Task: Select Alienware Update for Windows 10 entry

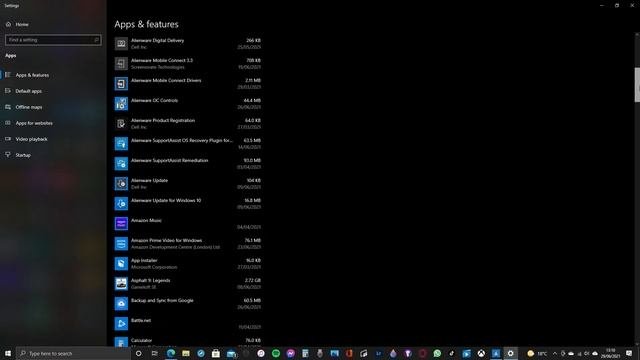Action: 188,204
